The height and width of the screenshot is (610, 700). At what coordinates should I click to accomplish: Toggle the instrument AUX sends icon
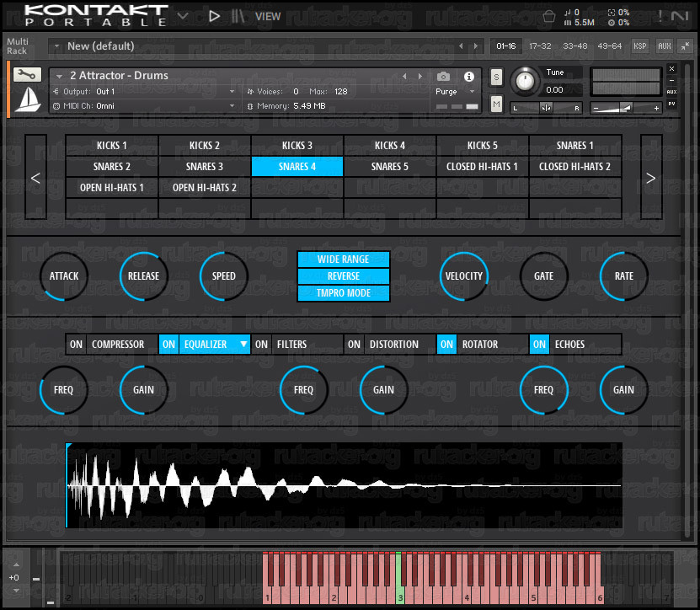click(671, 92)
